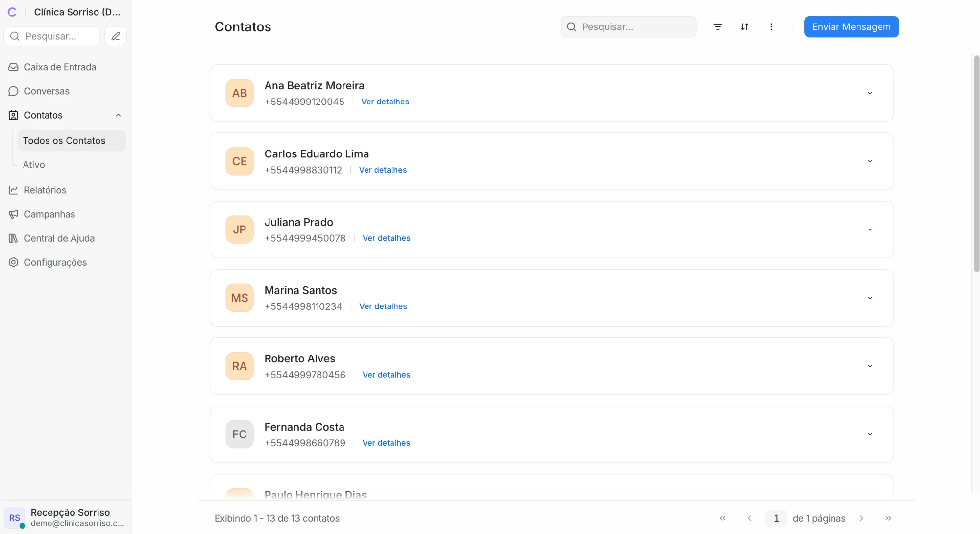The height and width of the screenshot is (534, 980).
Task: Open the sort contacts icon
Action: click(x=744, y=27)
